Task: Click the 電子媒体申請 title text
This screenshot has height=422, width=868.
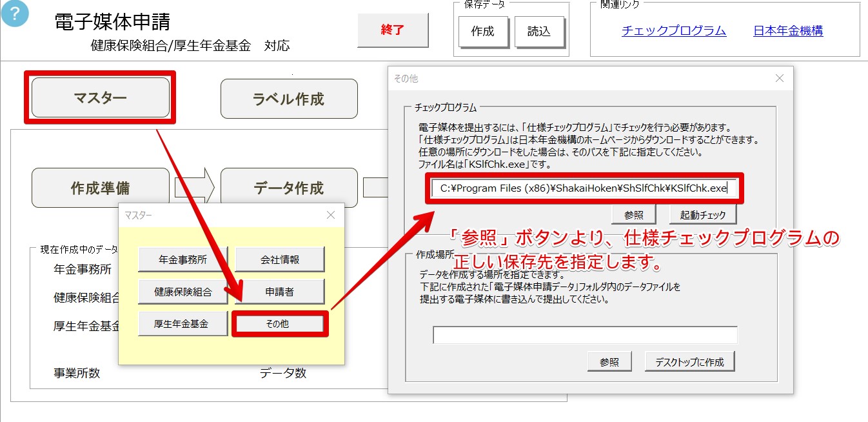Action: coord(112,22)
